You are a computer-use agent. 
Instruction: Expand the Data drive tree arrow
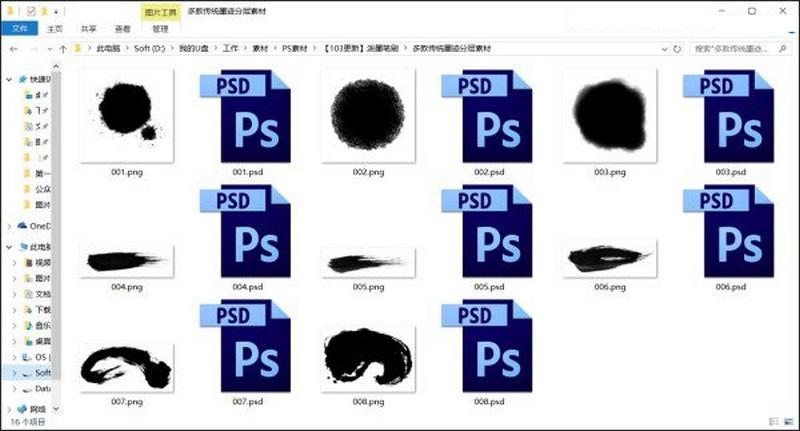[x=15, y=389]
